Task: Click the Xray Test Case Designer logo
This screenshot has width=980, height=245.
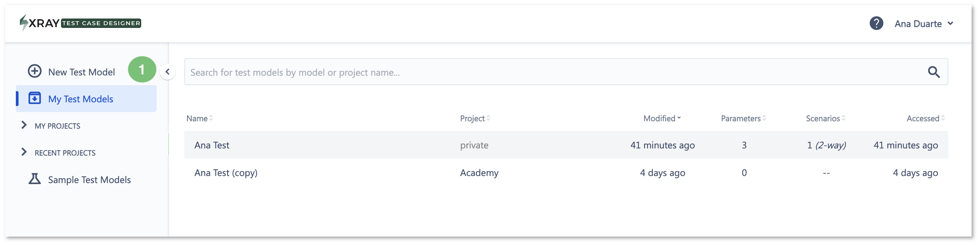Action: click(81, 23)
